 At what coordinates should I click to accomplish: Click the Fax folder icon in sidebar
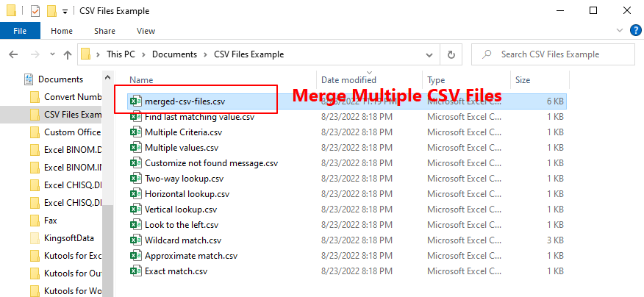34,220
